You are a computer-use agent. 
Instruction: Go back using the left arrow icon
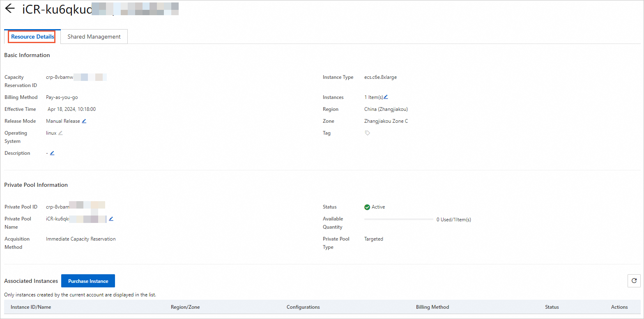[x=9, y=9]
